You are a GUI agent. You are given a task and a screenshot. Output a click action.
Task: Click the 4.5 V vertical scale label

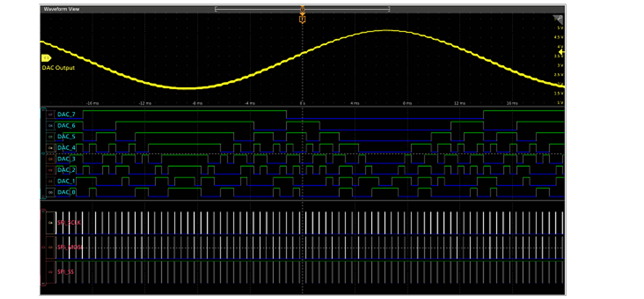tap(559, 37)
